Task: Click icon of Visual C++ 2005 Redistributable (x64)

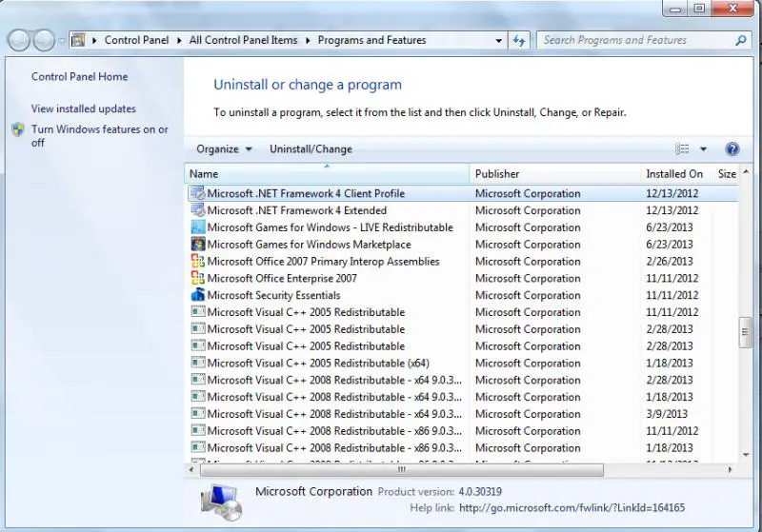Action: pos(198,364)
